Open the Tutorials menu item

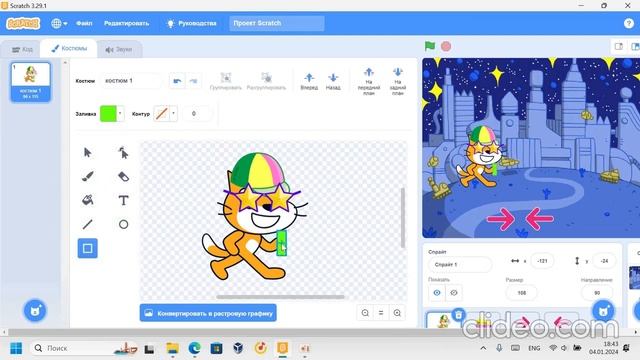(192, 23)
